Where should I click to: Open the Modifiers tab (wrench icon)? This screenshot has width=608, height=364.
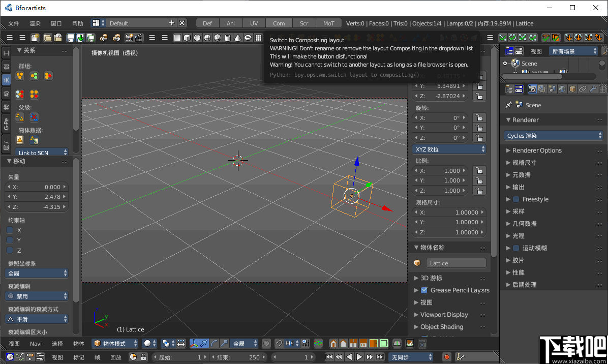click(x=593, y=89)
